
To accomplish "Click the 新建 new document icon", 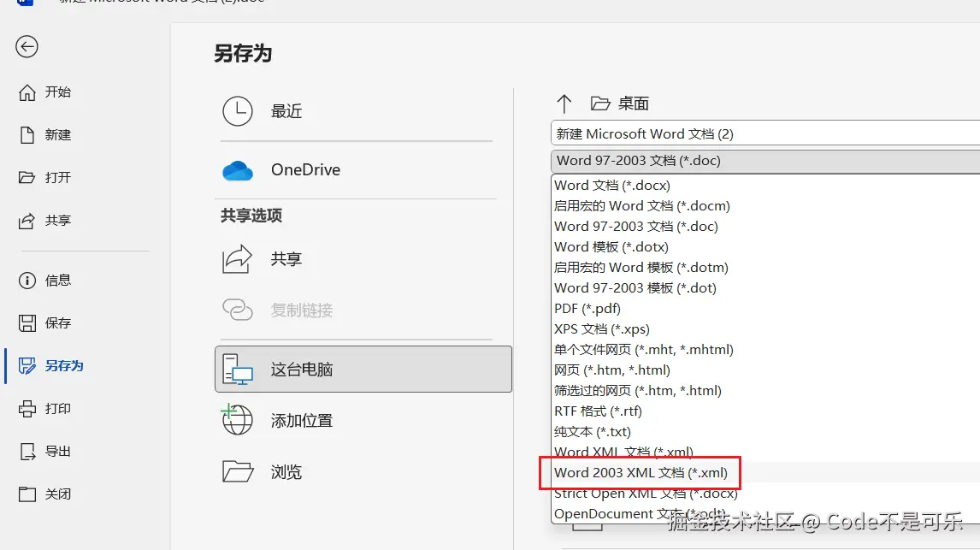I will click(x=27, y=135).
